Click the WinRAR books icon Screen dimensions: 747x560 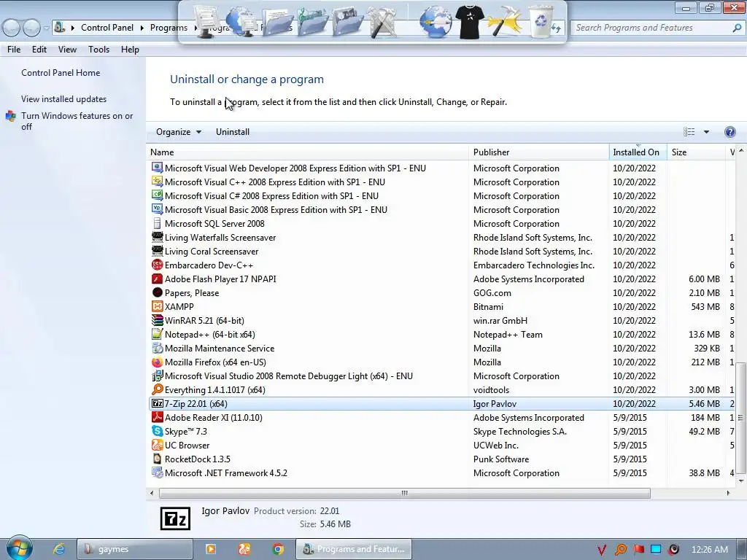click(x=158, y=320)
